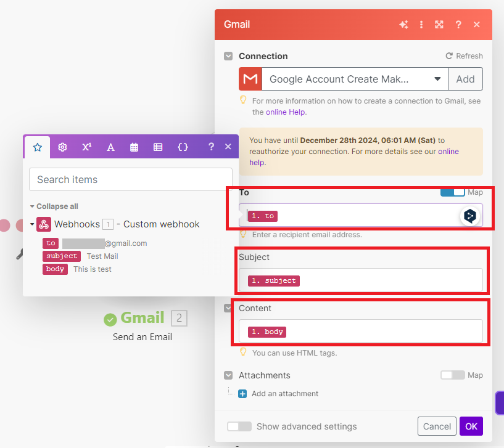Click the Subject input field

tap(361, 280)
